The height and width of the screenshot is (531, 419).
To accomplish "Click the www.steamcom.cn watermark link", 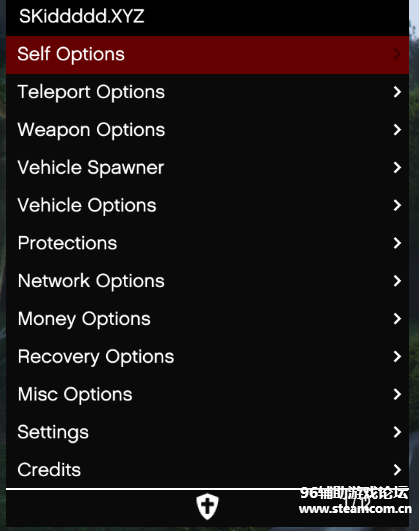I will 355,509.
